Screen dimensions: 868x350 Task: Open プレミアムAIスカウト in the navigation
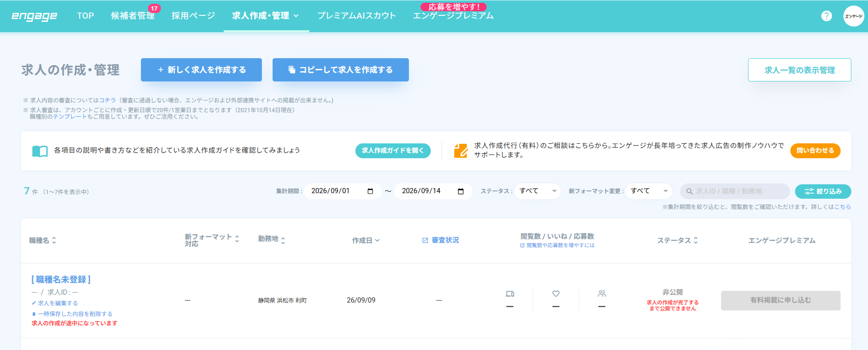pos(356,16)
